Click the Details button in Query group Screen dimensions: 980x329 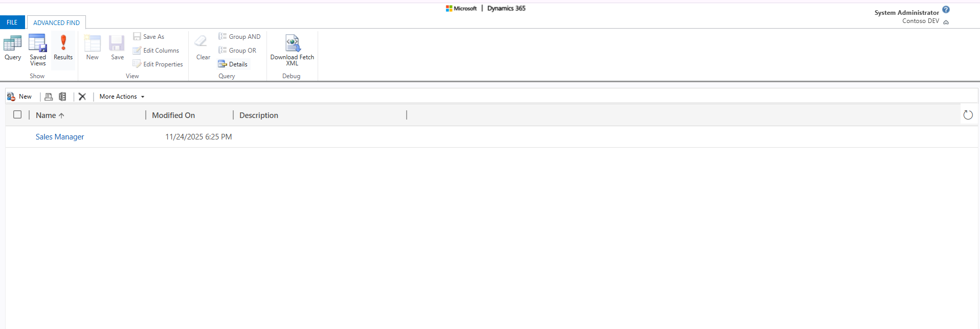[233, 64]
